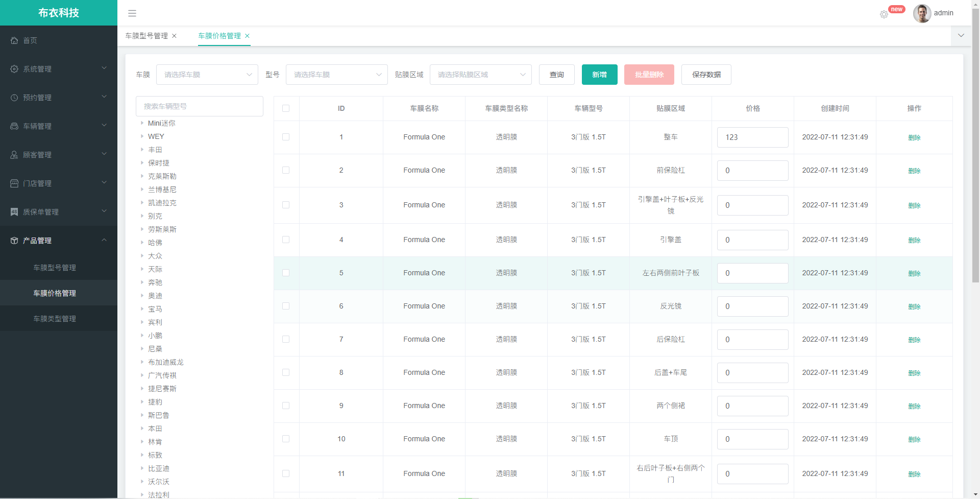This screenshot has width=980, height=499.
Task: Close the 车膜型号管理 tab
Action: 175,36
